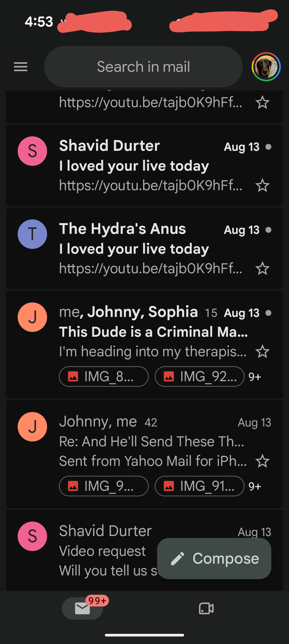Viewport: 289px width, 644px height.
Task: Open the IMG_9... attachment in Johnny thread
Action: click(x=104, y=486)
